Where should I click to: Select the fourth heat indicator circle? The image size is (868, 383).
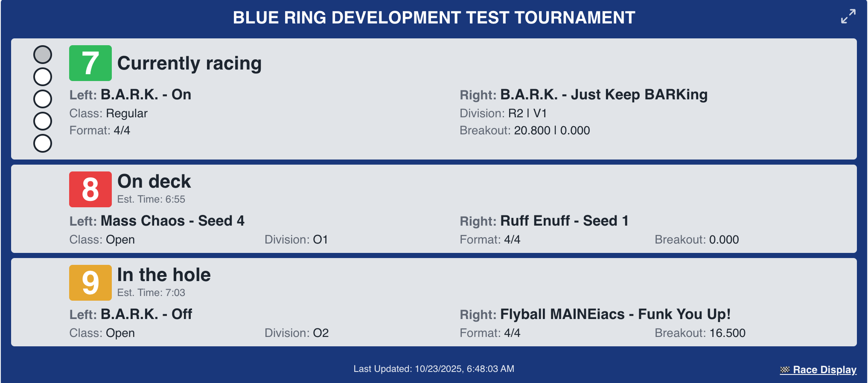click(x=43, y=121)
